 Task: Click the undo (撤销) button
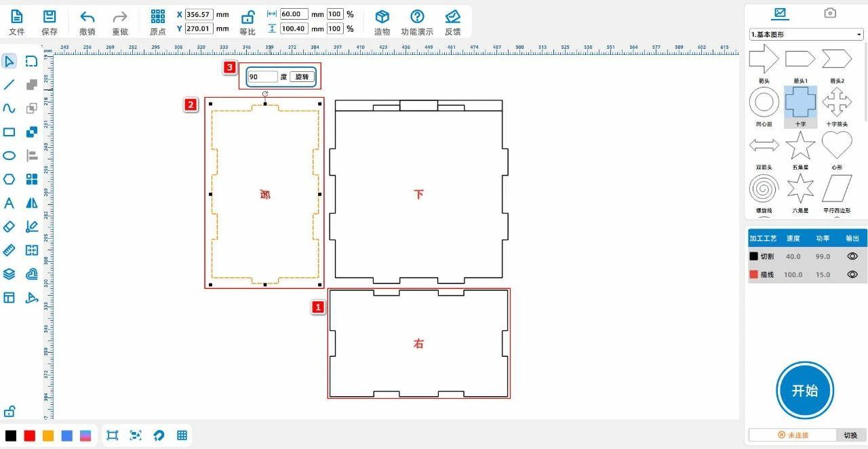click(x=87, y=22)
